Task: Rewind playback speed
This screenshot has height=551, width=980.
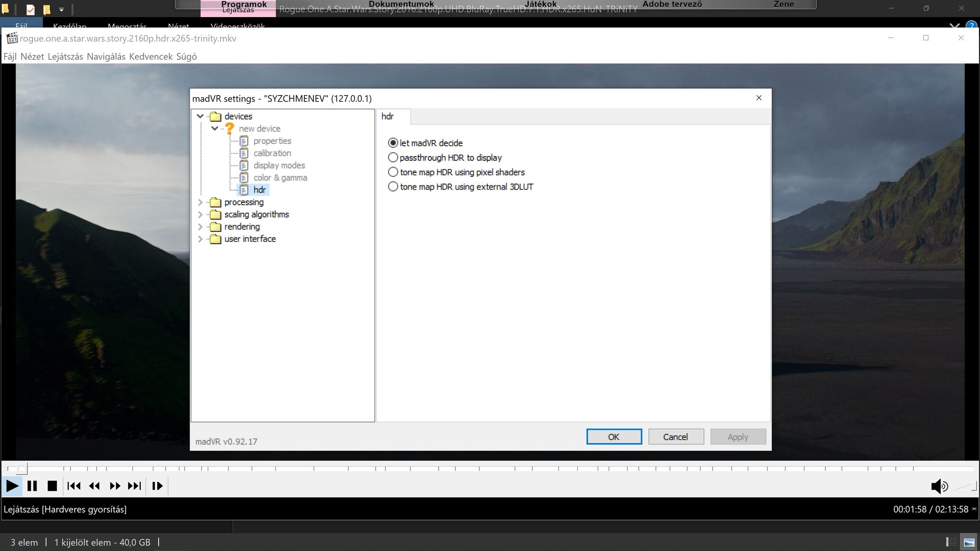Action: click(x=94, y=486)
